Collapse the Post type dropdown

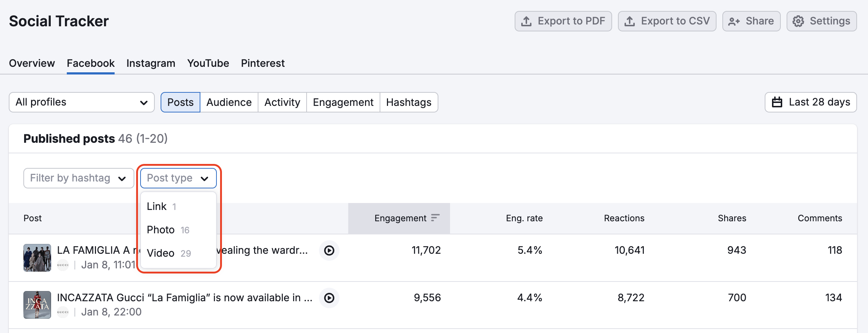coord(178,178)
